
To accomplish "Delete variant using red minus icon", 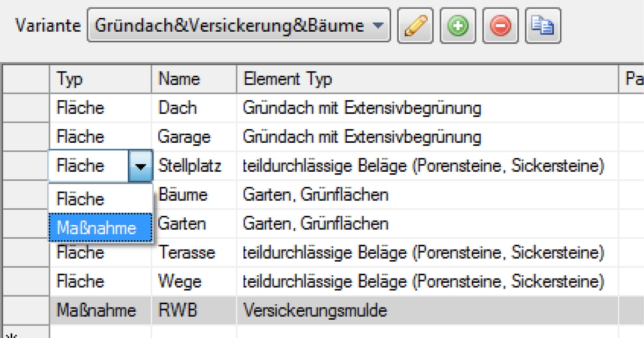I will click(500, 25).
